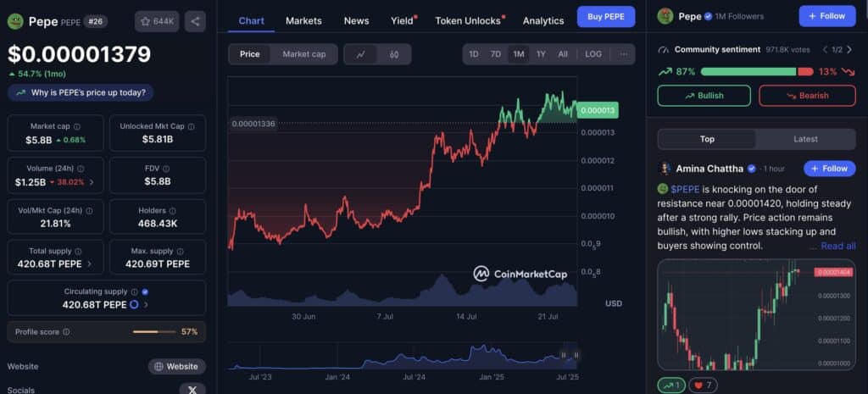Viewport: 868px width, 394px height.
Task: Click the Pepe coin logo icon
Action: (15, 21)
